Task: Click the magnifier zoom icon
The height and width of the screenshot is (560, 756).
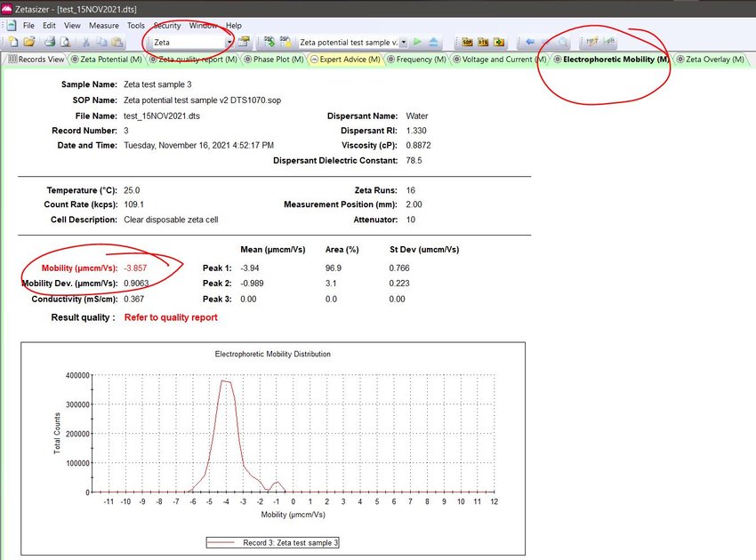Action: click(x=563, y=42)
